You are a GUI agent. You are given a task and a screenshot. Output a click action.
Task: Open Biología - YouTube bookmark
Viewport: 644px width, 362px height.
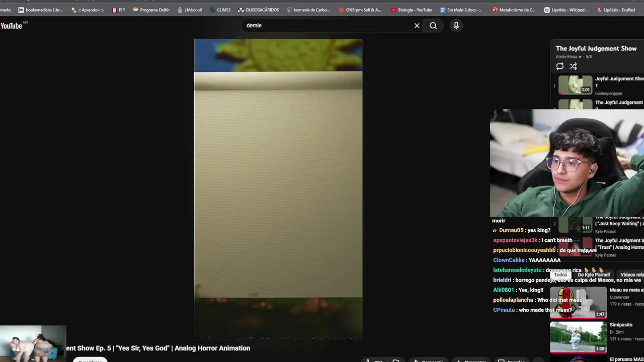point(412,10)
